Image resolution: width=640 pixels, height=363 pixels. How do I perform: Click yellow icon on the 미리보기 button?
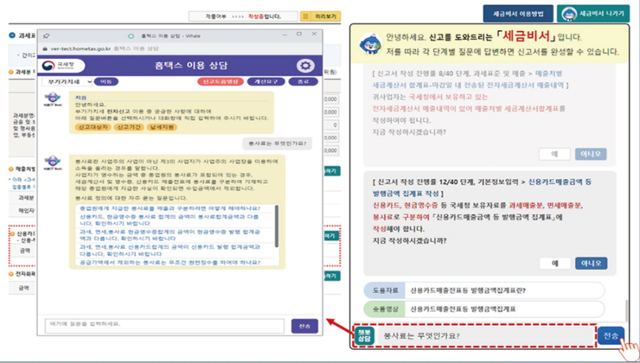coord(306,16)
